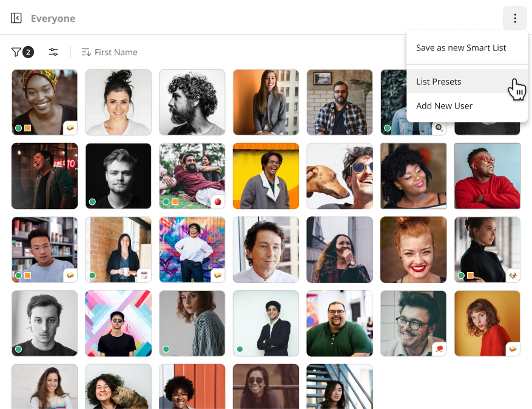
Task: Open man in suit with crossed arms
Action: click(266, 324)
